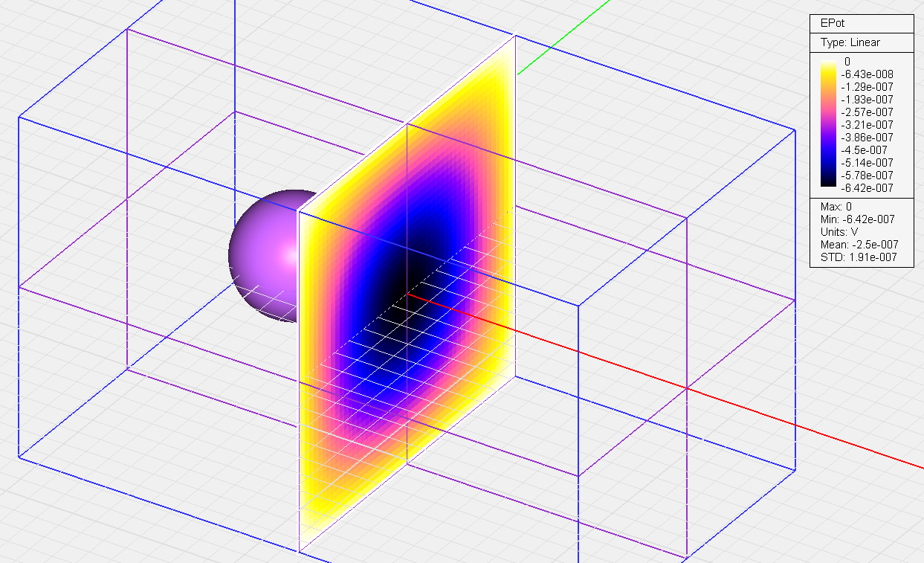Click the legend value -2.57e-007

pos(867,112)
